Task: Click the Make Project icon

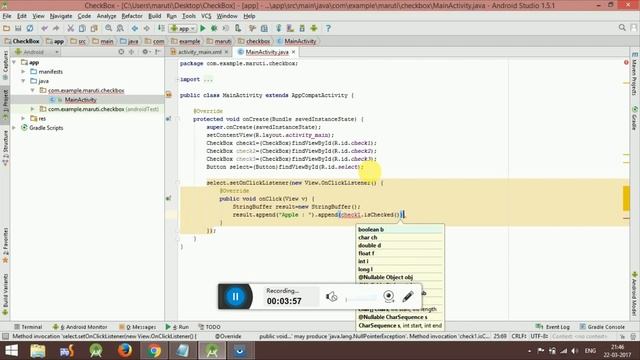Action: 161,28
